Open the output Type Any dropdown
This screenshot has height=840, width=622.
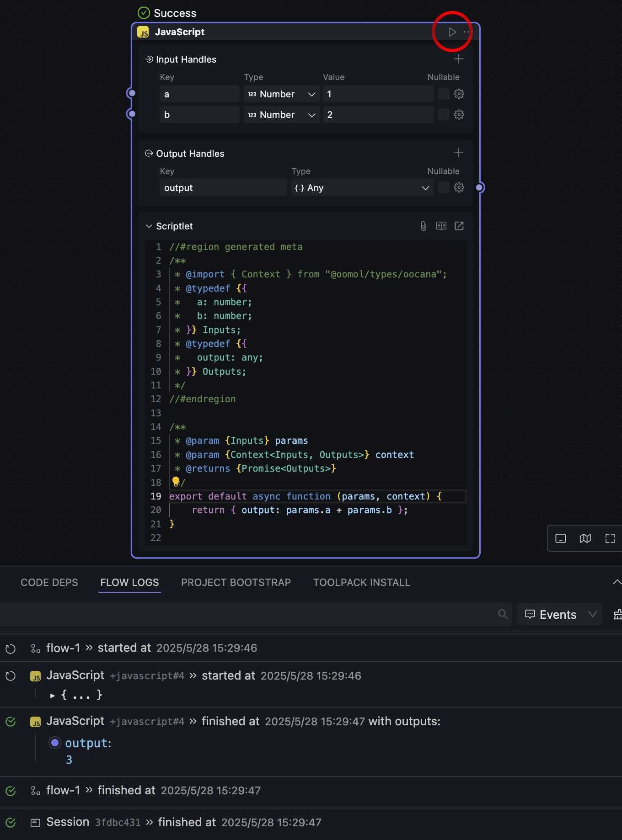pos(362,188)
